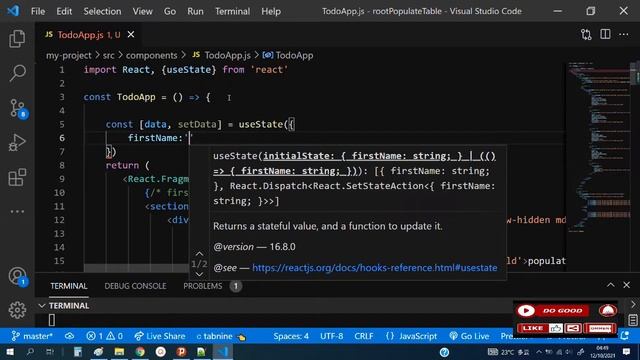
Task: Open Windows taskbar search
Action: [30, 351]
